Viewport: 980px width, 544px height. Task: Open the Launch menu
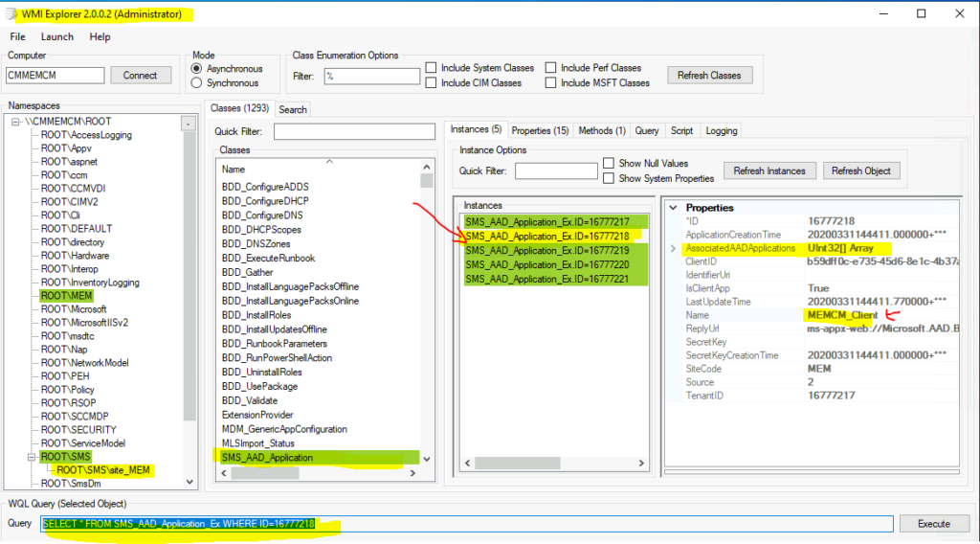(x=56, y=36)
